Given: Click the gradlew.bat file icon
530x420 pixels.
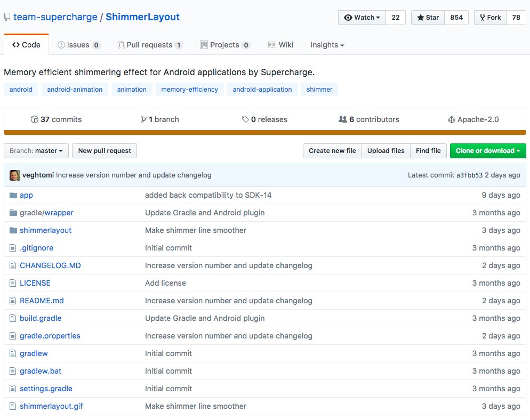Looking at the screenshot, I should tap(13, 371).
